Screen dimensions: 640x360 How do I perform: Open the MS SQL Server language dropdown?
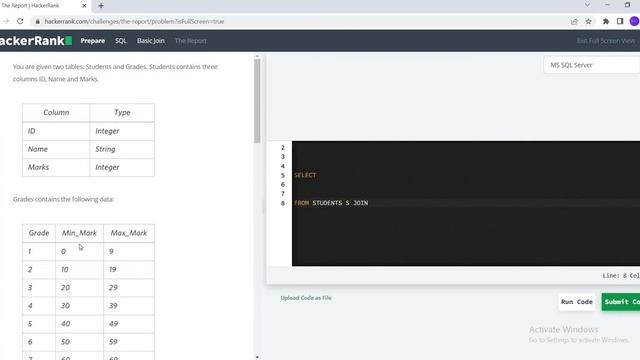(x=591, y=65)
